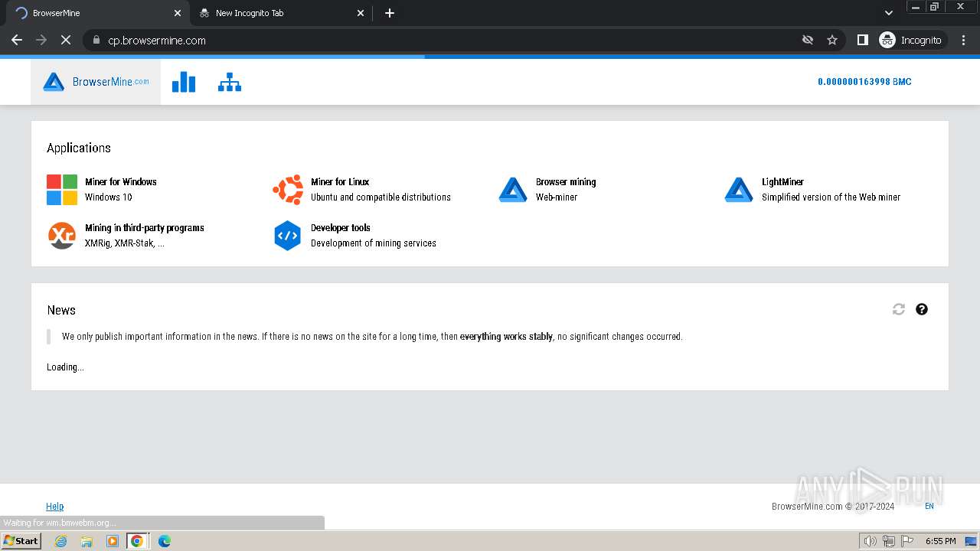980x551 pixels.
Task: Click the BrowserMine.com logo
Action: pyautogui.click(x=96, y=82)
